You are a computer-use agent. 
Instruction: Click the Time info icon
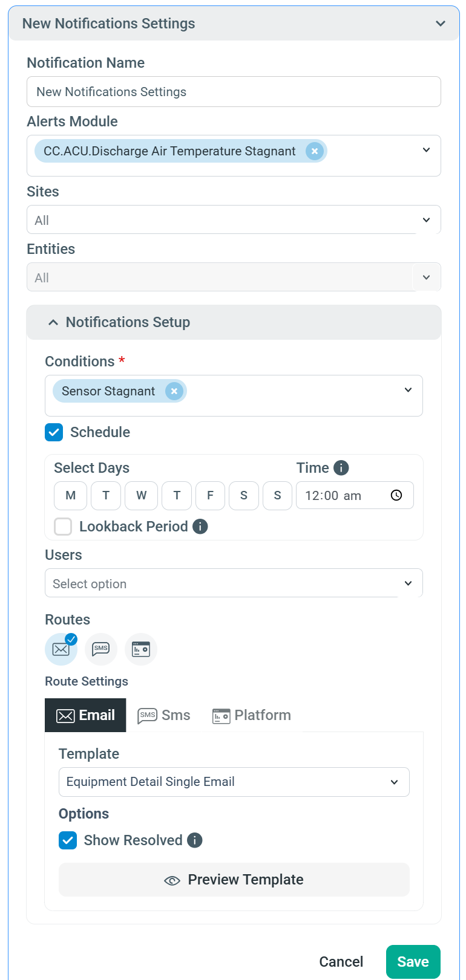tap(341, 468)
